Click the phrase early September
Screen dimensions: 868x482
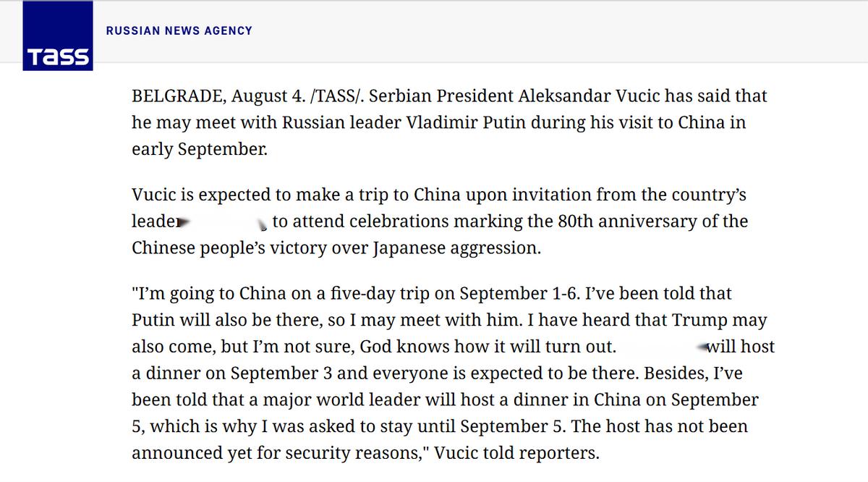point(199,149)
